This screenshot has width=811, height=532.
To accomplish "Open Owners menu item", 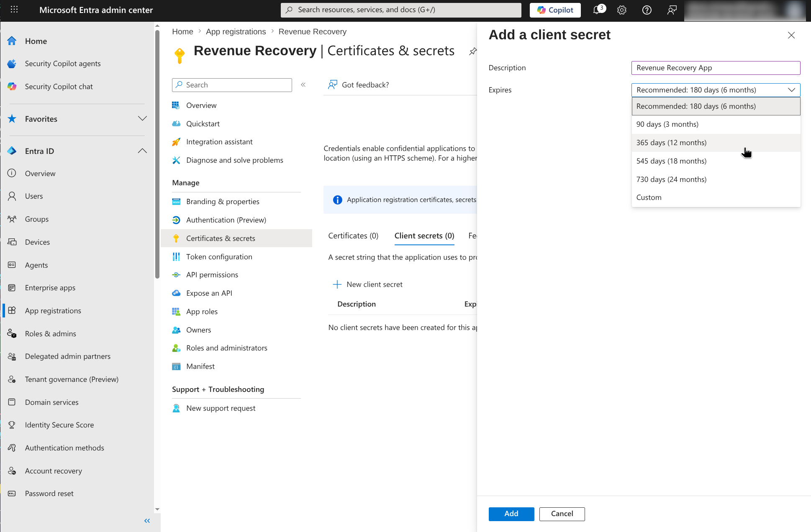I will 236,330.
